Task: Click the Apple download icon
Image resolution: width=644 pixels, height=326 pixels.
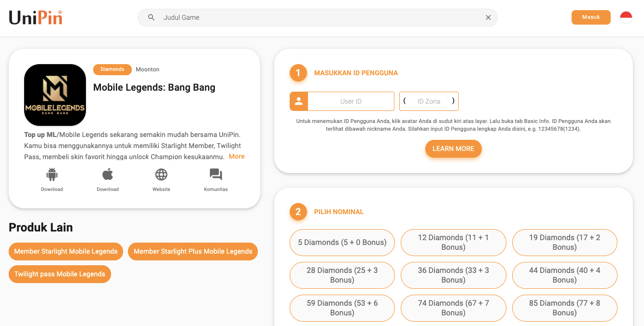Action: (x=108, y=175)
